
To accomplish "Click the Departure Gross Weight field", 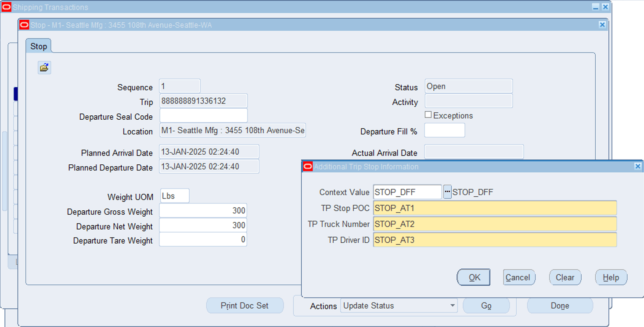I will (203, 210).
